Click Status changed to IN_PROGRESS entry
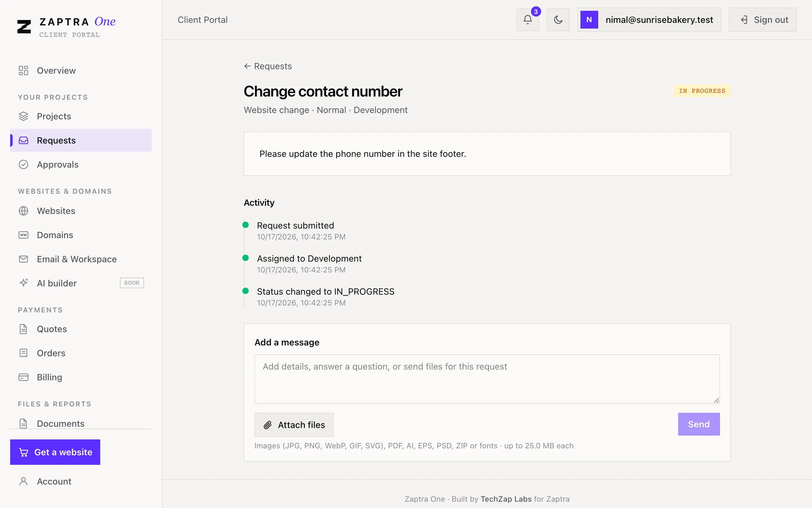Viewport: 812px width, 508px height. point(325,292)
